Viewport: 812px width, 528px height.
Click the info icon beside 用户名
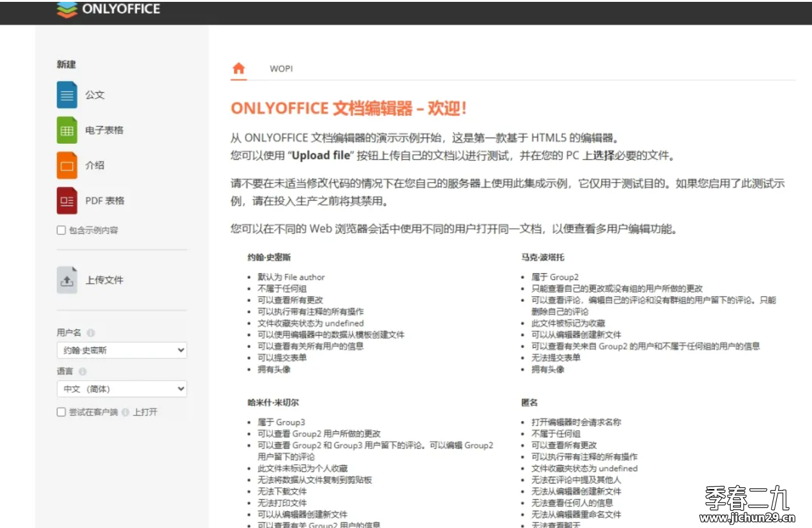[91, 333]
